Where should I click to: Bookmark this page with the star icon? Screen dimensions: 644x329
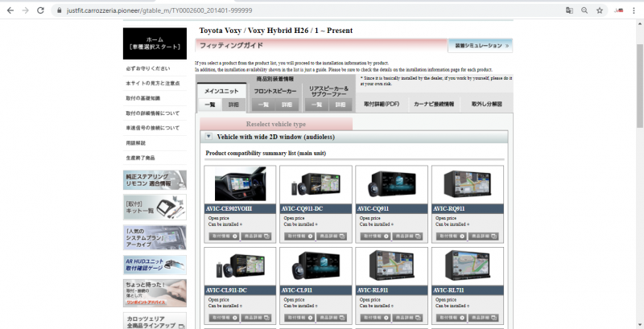click(600, 10)
